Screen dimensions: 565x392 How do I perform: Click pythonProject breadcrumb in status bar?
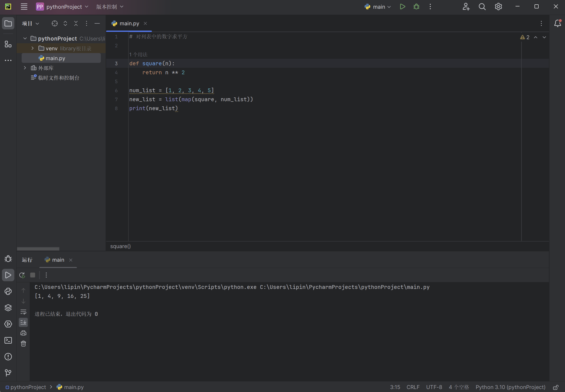26,387
